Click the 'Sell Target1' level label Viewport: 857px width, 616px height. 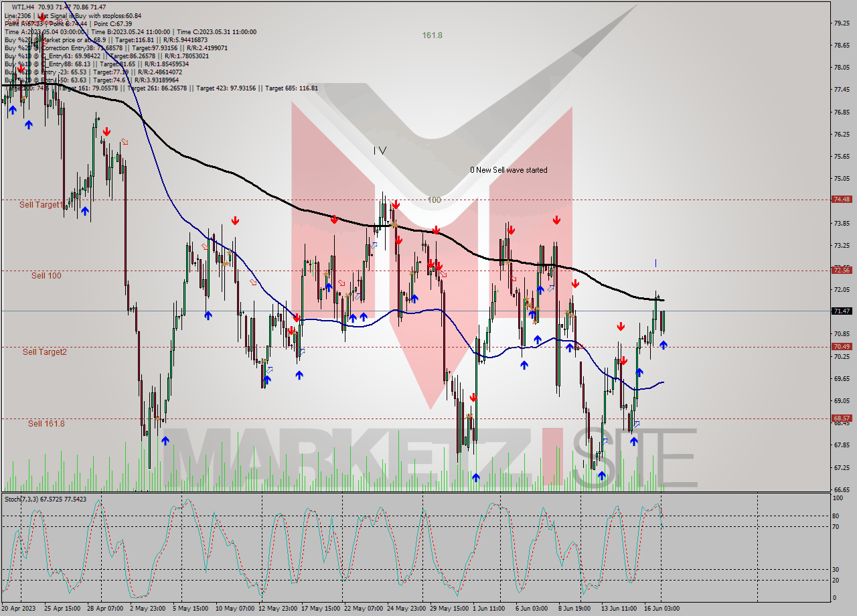(42, 204)
